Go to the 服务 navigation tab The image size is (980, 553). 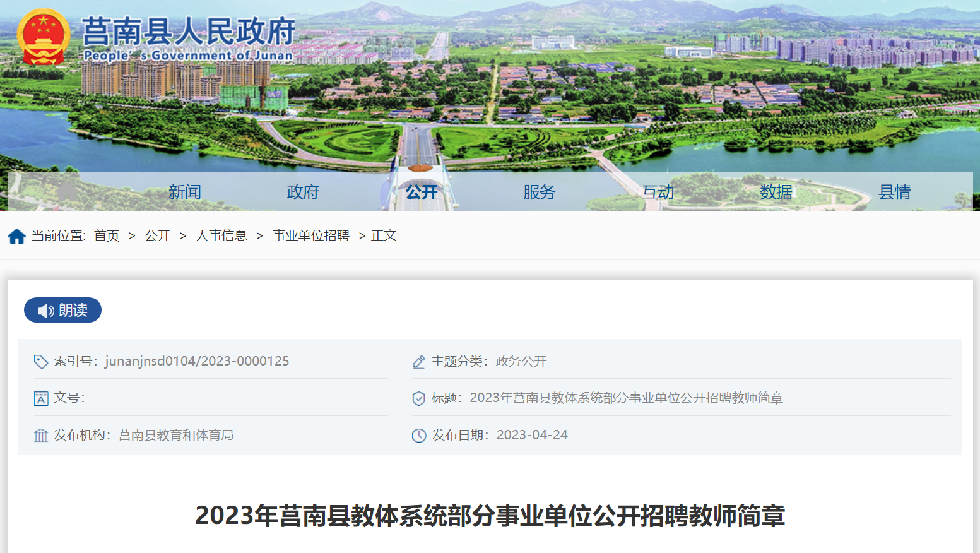[540, 192]
